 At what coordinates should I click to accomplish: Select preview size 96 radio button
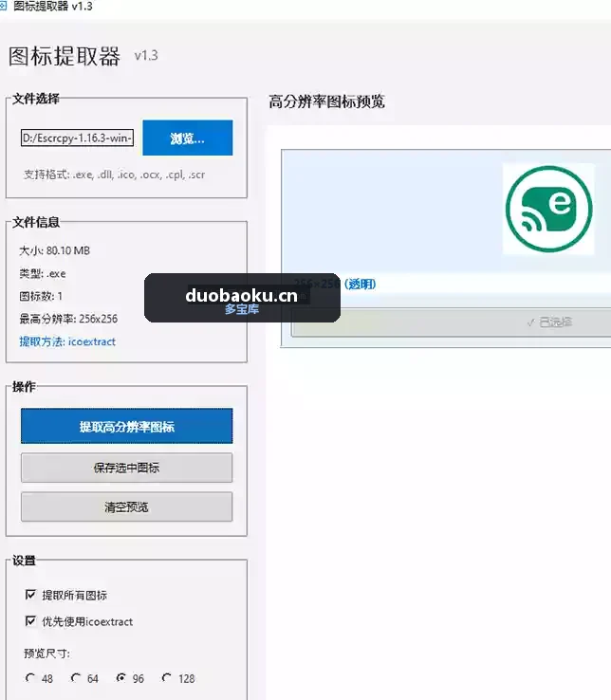pos(121,677)
